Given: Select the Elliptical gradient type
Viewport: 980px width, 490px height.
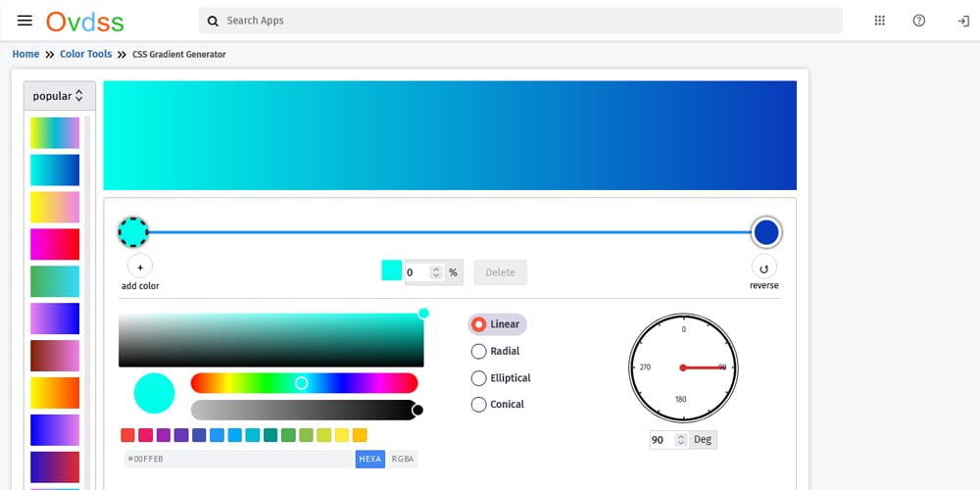Looking at the screenshot, I should click(x=501, y=378).
